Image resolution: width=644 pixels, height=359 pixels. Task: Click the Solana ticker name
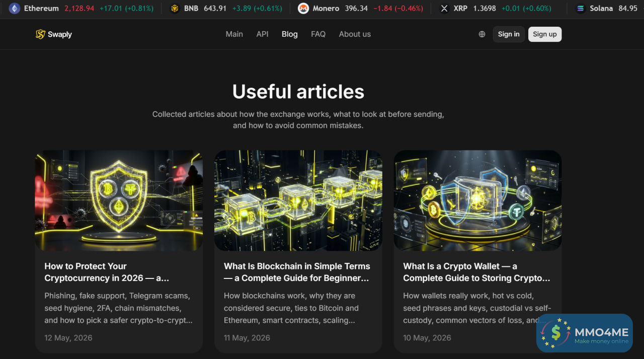point(601,9)
